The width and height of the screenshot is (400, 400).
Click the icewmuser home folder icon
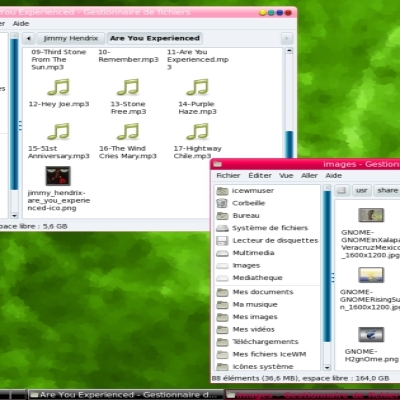(x=222, y=191)
